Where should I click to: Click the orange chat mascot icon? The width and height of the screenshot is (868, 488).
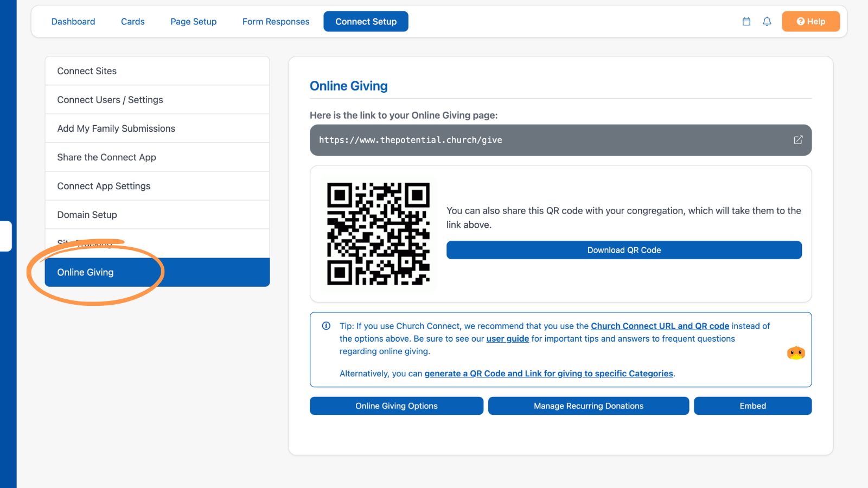coord(796,353)
